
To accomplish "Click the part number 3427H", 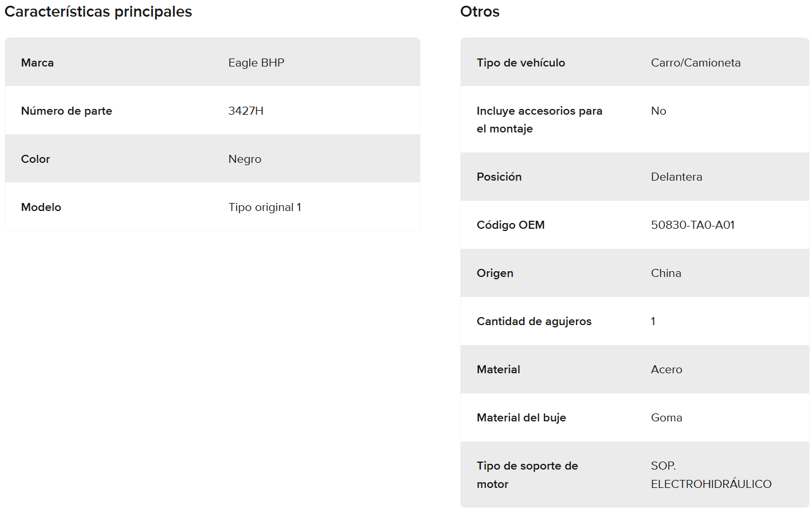I will pos(246,111).
